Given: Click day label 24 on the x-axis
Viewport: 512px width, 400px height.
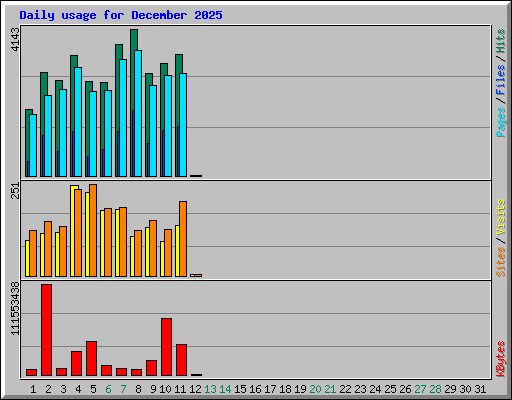Looking at the screenshot, I should [375, 389].
